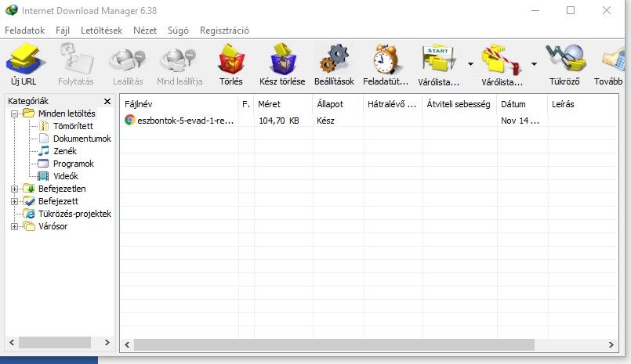The image size is (631, 364).
Task: Open the Nézet menu
Action: 145,31
